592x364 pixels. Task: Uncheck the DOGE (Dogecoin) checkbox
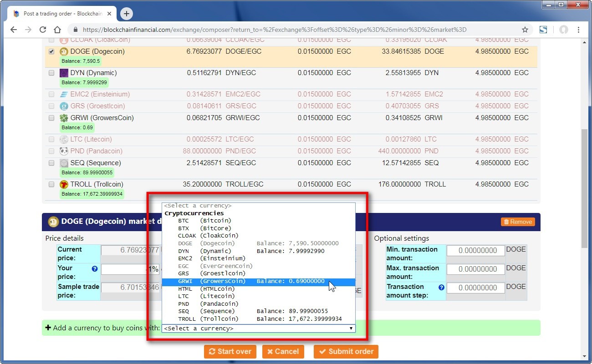tap(51, 51)
